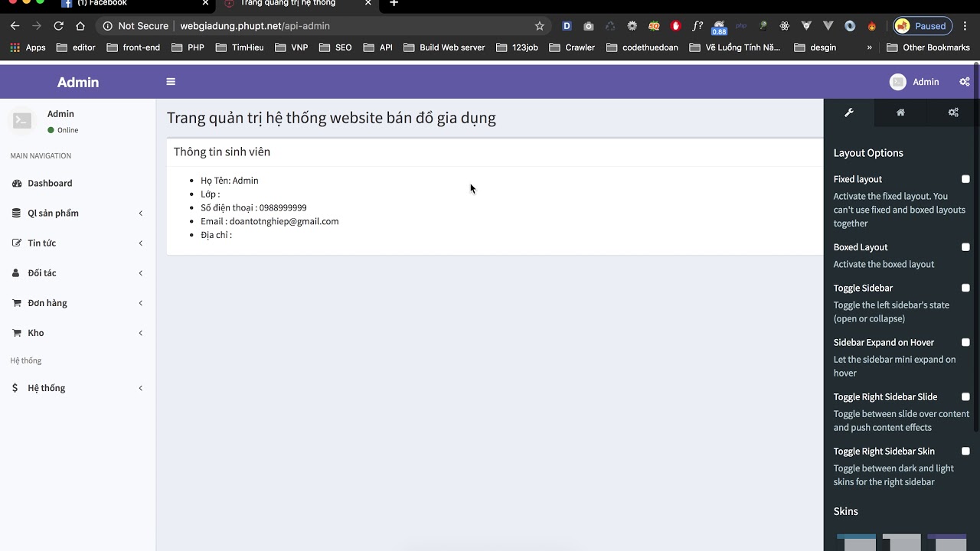
Task: Expand Hệ thống chevron arrow
Action: pos(141,388)
